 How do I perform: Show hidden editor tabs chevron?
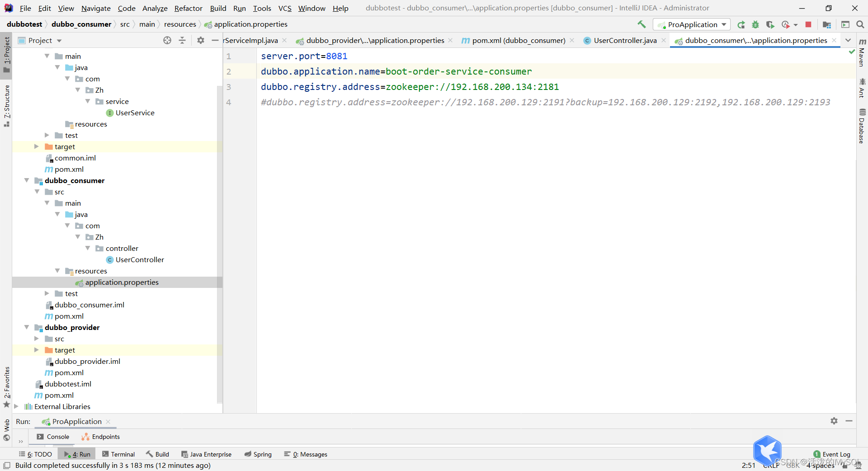point(848,40)
